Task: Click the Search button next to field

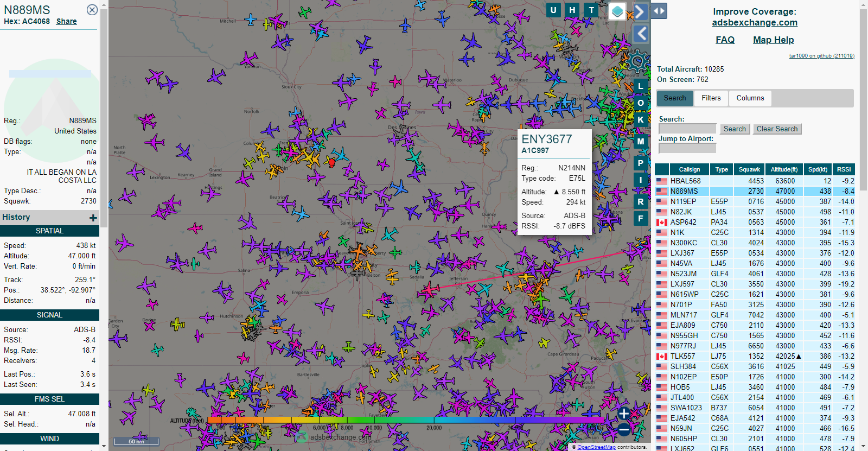Action: click(735, 129)
